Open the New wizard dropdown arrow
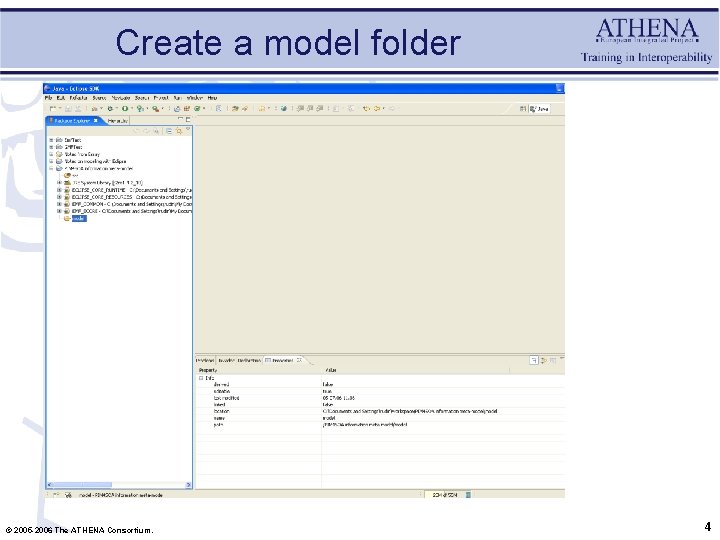This screenshot has width=720, height=540. 60,109
